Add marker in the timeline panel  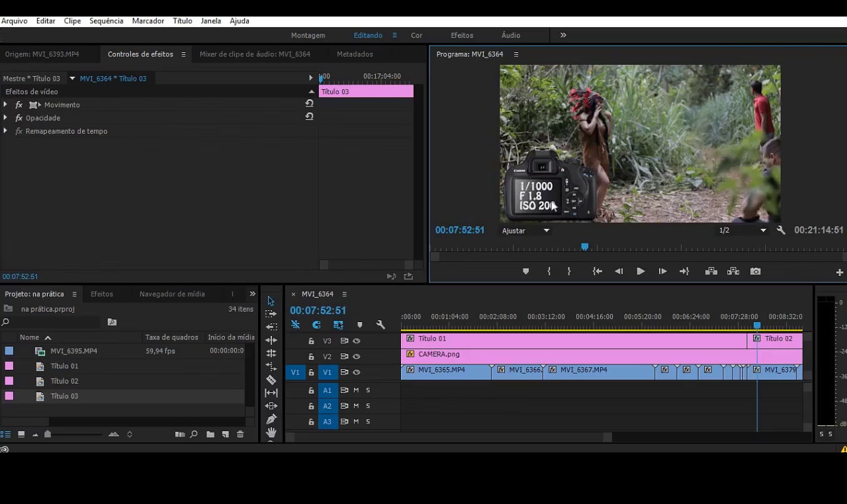click(x=359, y=325)
